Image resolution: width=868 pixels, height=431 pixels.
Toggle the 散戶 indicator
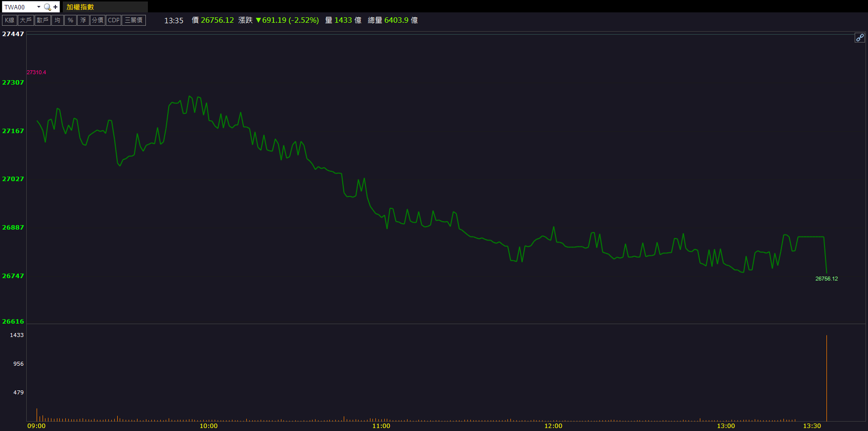click(43, 20)
